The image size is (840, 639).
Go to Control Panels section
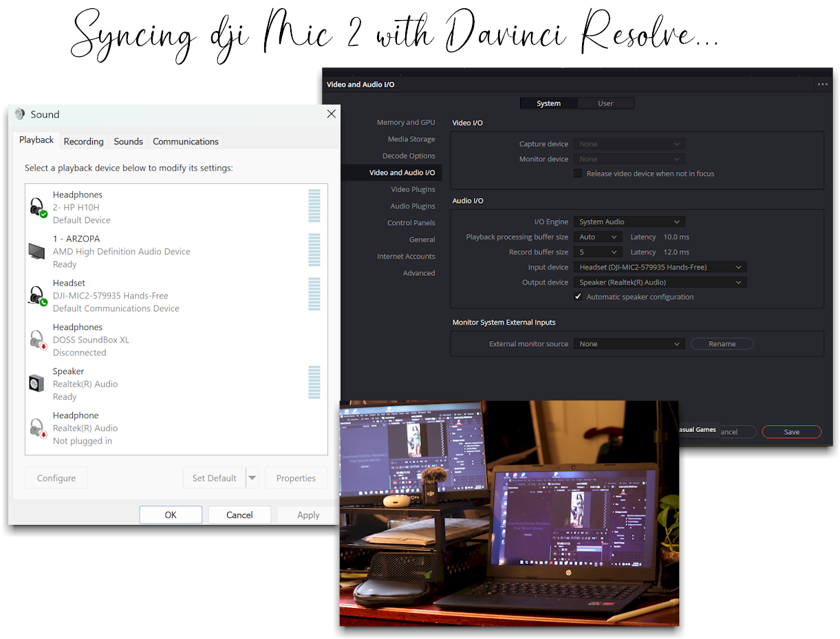411,223
